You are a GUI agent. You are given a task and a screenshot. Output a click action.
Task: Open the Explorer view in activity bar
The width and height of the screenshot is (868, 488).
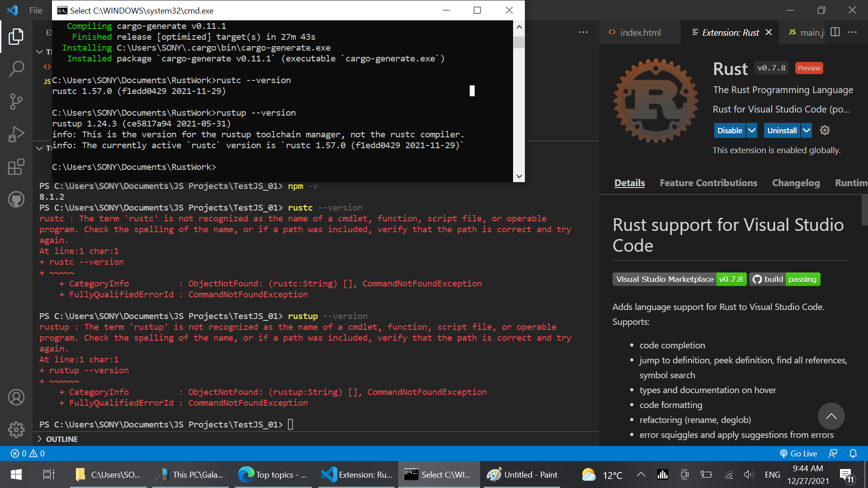coord(16,37)
